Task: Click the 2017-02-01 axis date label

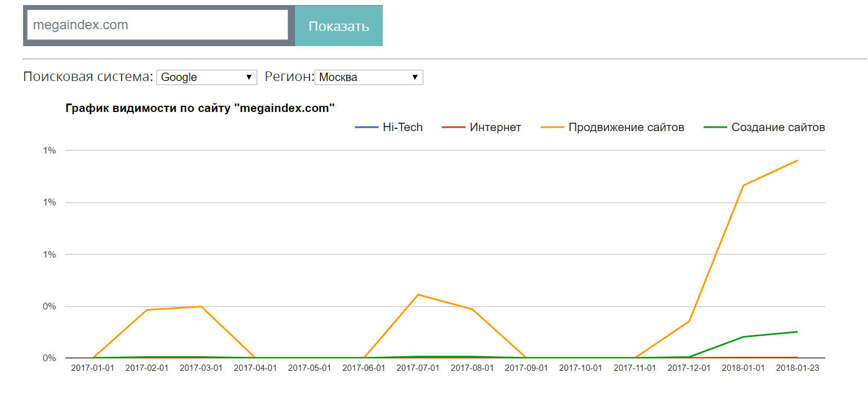Action: pos(146,368)
